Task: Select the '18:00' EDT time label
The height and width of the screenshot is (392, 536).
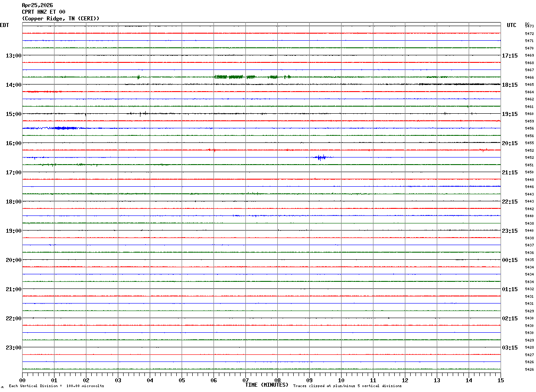Action: coord(13,202)
